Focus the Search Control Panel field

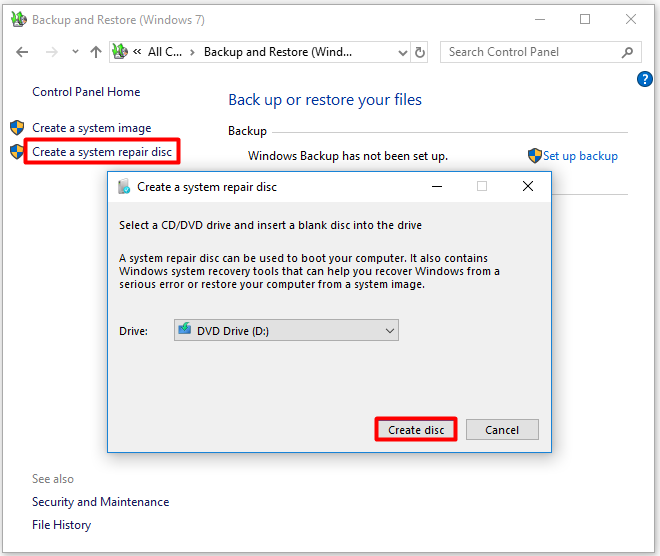[x=540, y=52]
